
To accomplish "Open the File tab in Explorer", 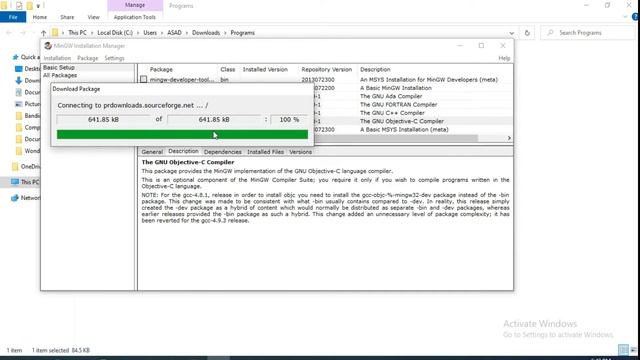I will [13, 17].
